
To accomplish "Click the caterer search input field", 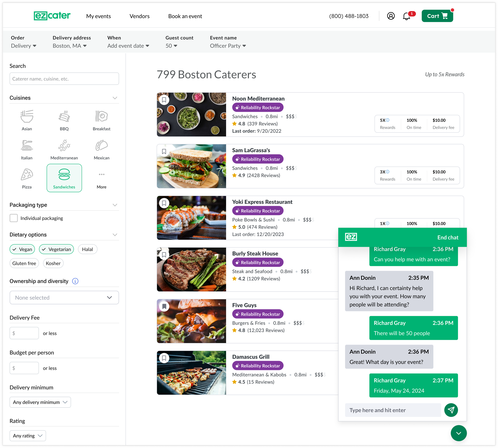I will [x=64, y=79].
